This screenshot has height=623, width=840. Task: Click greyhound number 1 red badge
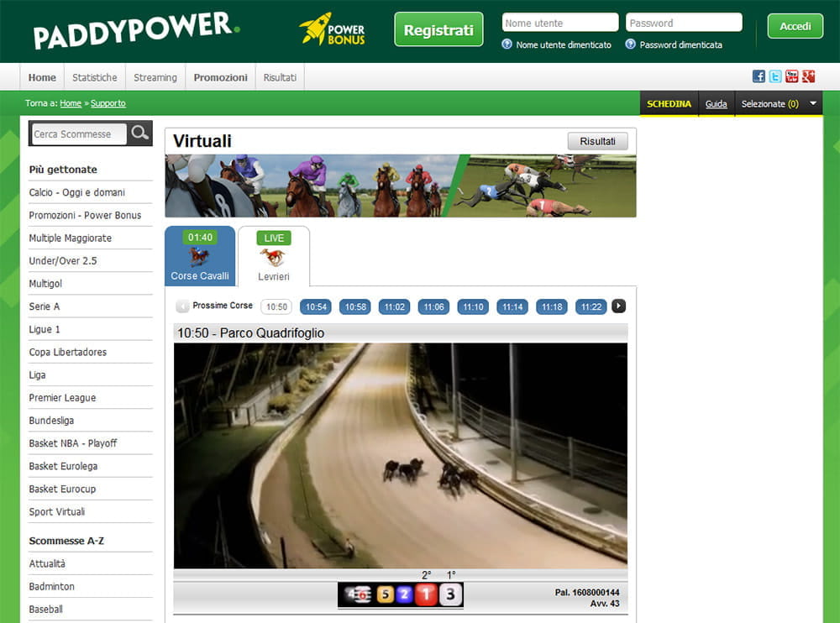[x=427, y=594]
